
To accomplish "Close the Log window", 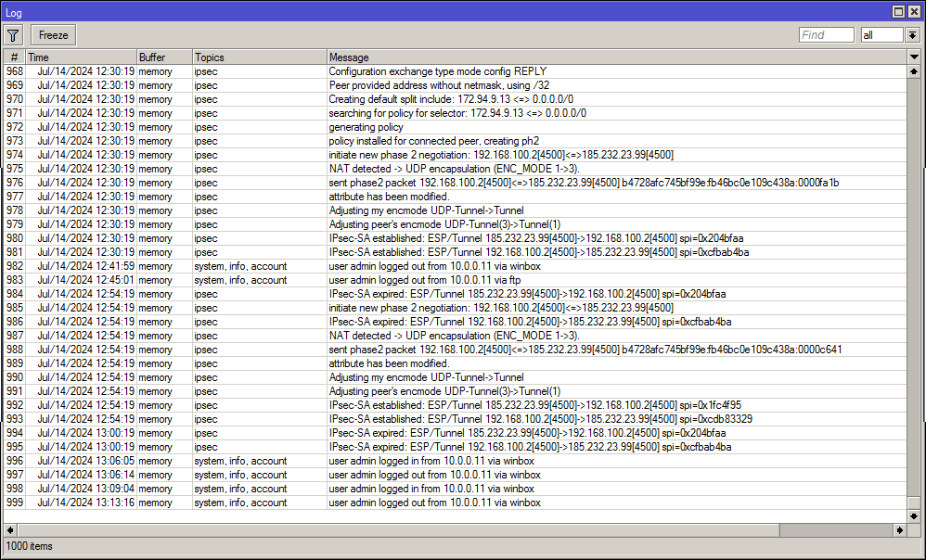I will point(914,11).
